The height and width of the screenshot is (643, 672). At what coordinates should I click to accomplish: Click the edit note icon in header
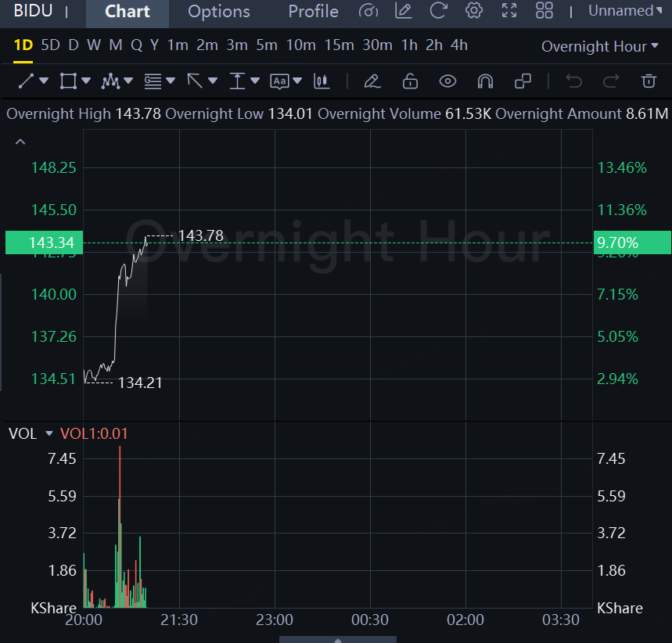404,11
